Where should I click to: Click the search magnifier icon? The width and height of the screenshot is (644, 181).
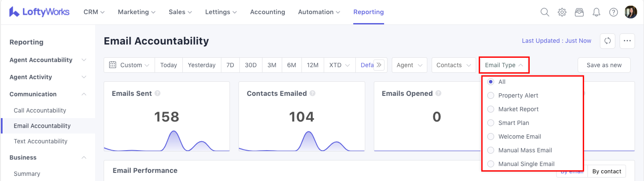(x=545, y=12)
